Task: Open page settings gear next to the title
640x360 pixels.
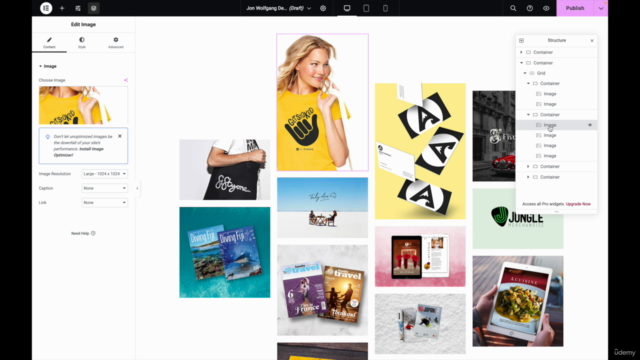Action: click(x=323, y=8)
